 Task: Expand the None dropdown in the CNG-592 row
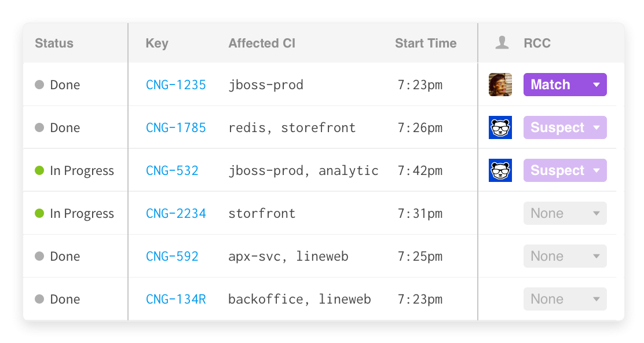tap(565, 256)
